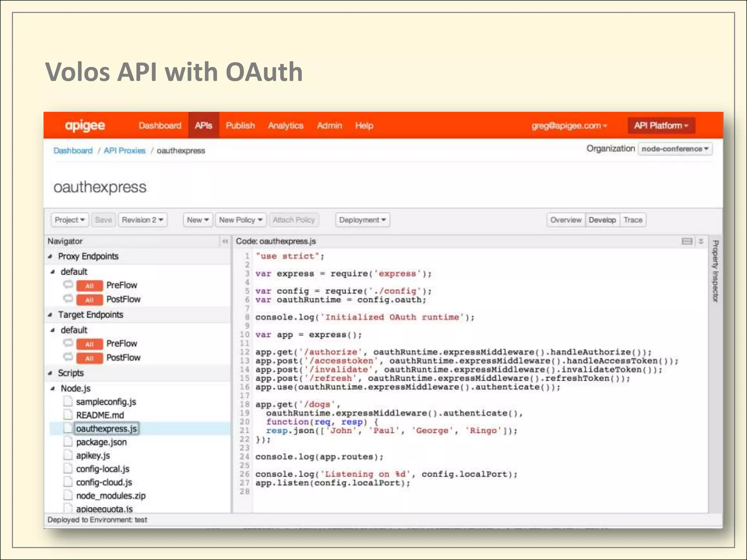Click the code pane layout icon
The width and height of the screenshot is (747, 560).
tap(687, 241)
